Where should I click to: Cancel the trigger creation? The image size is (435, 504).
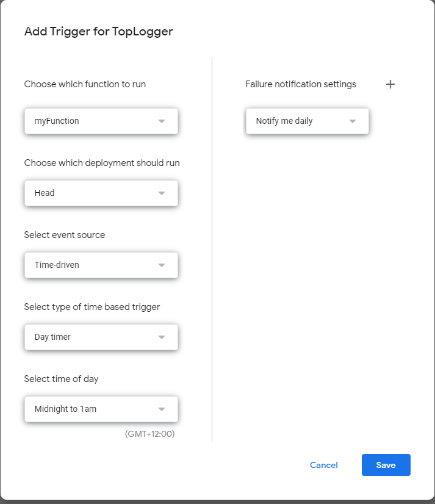pos(324,465)
